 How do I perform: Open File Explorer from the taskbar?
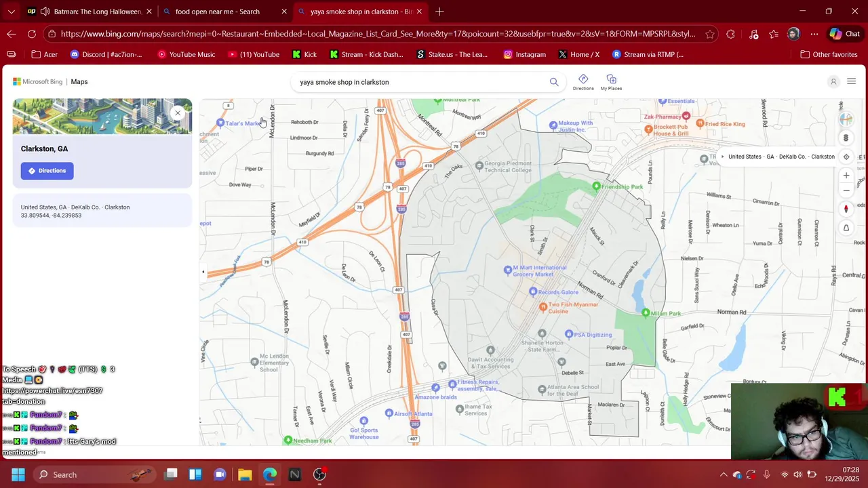coord(245,474)
